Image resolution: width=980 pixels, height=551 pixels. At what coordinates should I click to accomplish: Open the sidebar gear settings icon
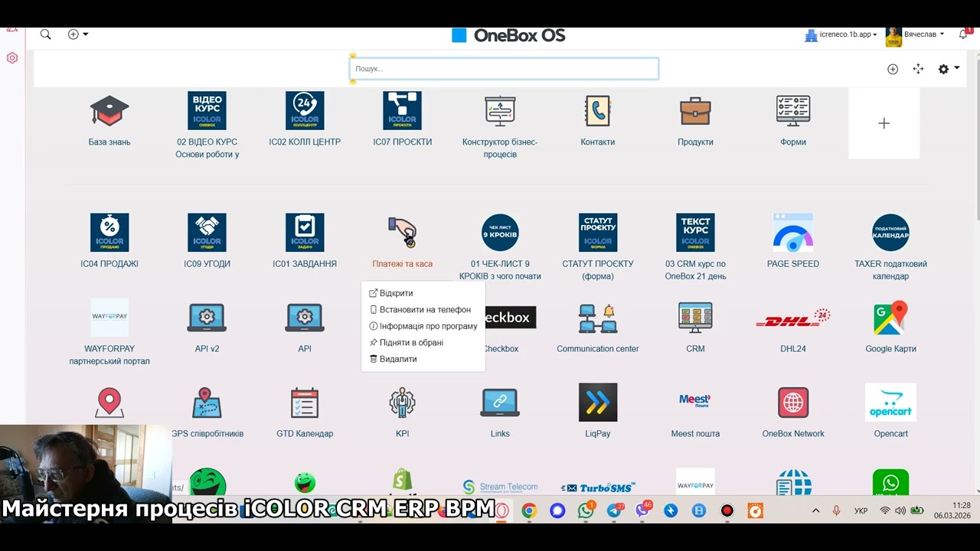tap(12, 57)
